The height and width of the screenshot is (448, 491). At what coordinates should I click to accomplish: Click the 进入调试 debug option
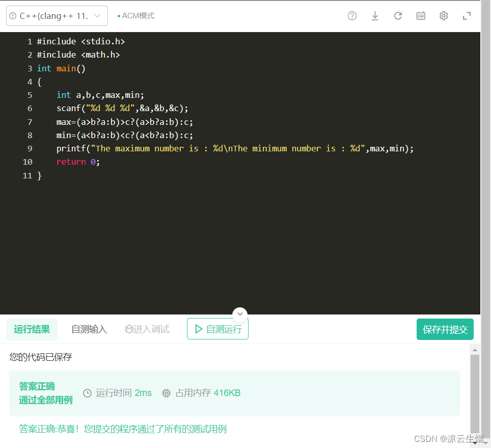point(147,329)
